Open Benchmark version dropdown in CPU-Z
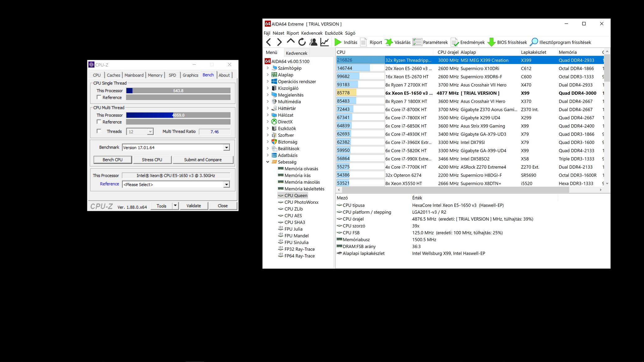This screenshot has height=362, width=644. tap(226, 148)
